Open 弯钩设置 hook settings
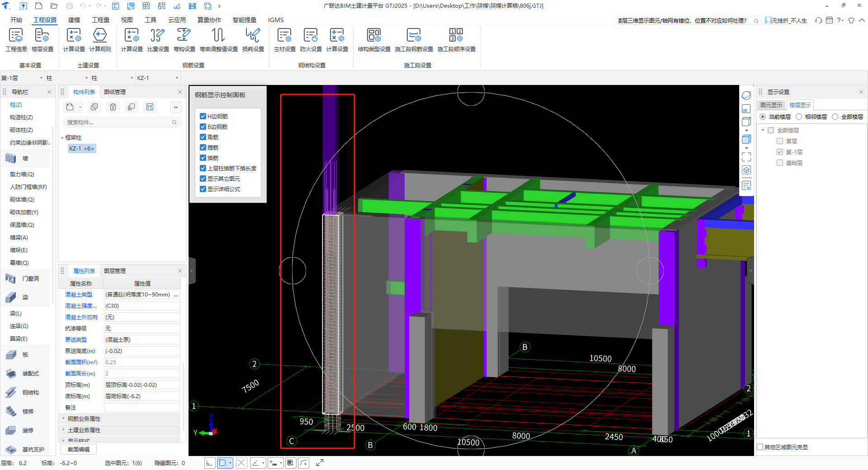Screen dimensions: 868x470 184,40
